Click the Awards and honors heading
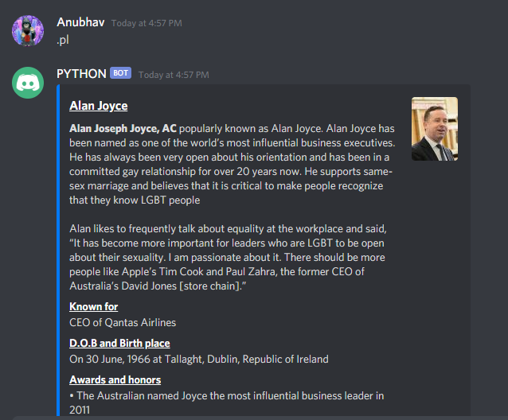Image resolution: width=508 pixels, height=420 pixels. pos(115,380)
